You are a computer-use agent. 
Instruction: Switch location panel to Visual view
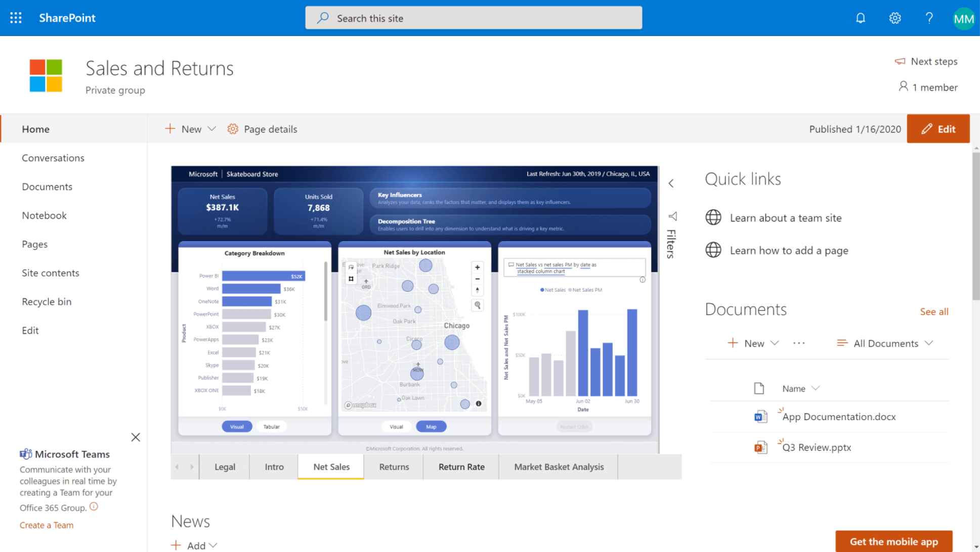[396, 427]
